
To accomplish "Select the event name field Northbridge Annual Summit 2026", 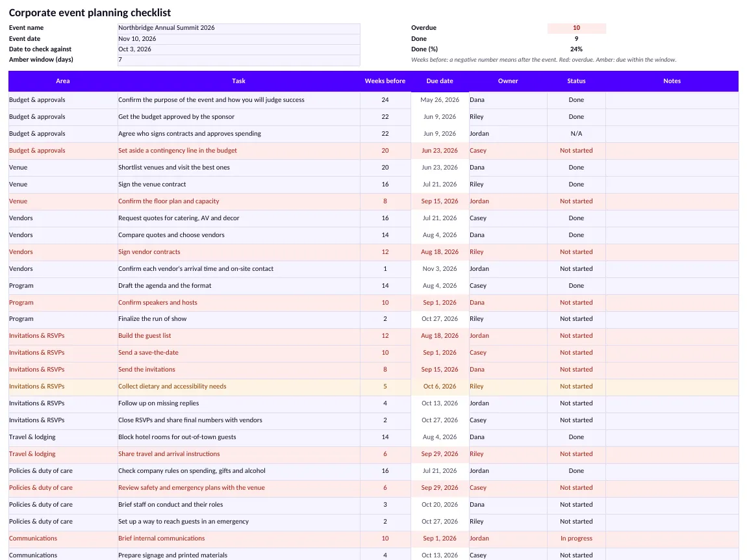I will [x=238, y=28].
